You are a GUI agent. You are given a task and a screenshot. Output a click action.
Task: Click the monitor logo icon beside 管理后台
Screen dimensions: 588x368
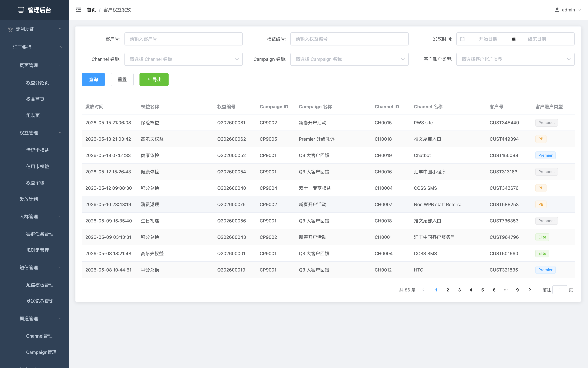click(21, 10)
